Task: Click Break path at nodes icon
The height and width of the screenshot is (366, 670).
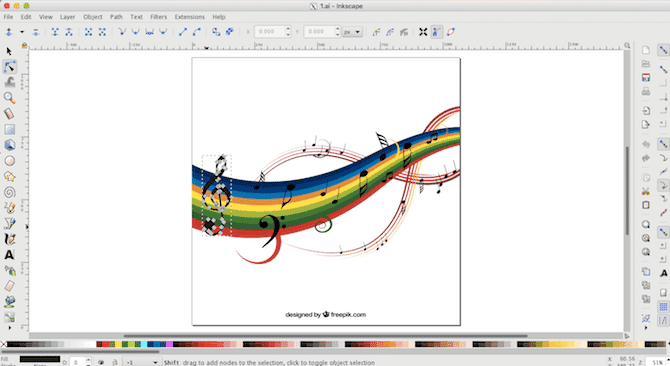Action: tap(69, 32)
